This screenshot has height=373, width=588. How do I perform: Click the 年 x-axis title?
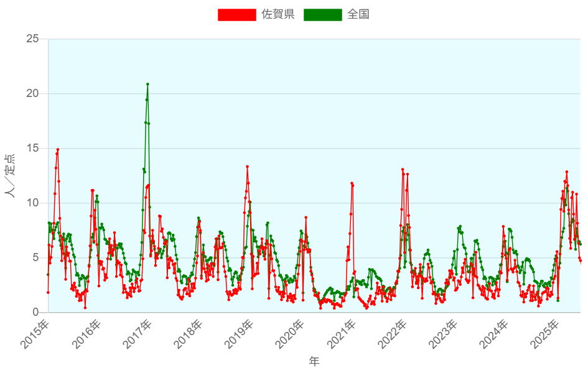[314, 361]
